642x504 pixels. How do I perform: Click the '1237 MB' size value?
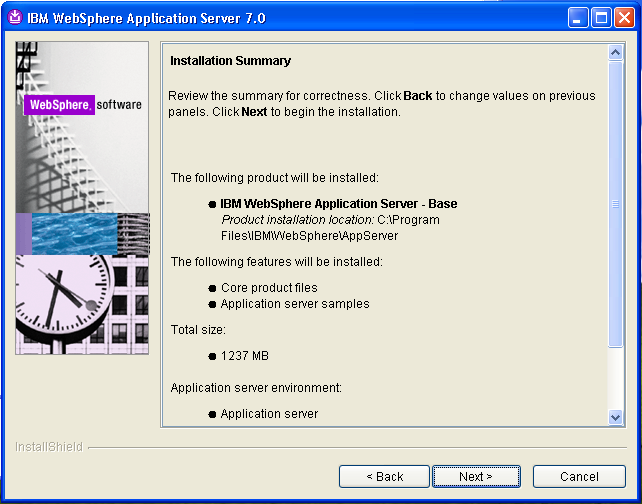click(245, 356)
